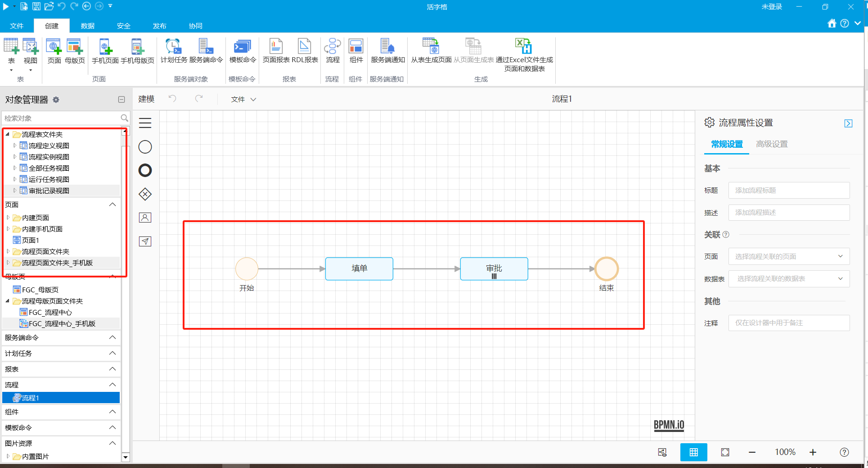Click the 审批 task node

tap(494, 269)
